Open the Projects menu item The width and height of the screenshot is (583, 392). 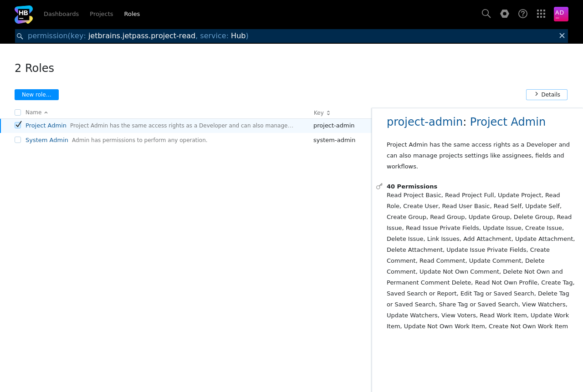click(101, 14)
